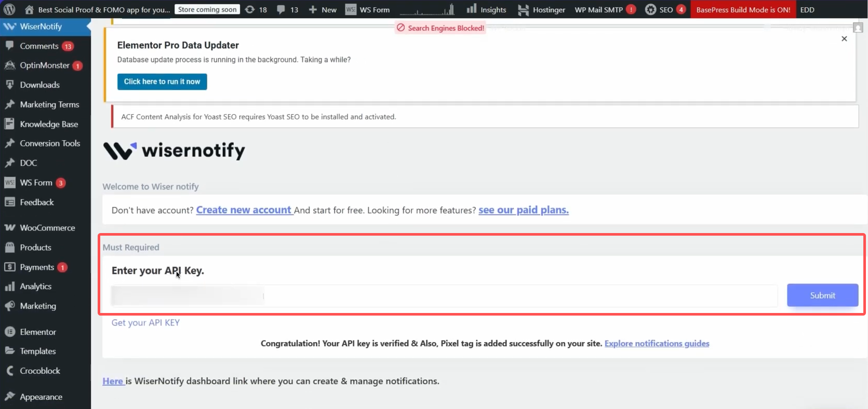Image resolution: width=868 pixels, height=409 pixels.
Task: Click the 'Welcome to Wiser notify' text
Action: (x=151, y=186)
